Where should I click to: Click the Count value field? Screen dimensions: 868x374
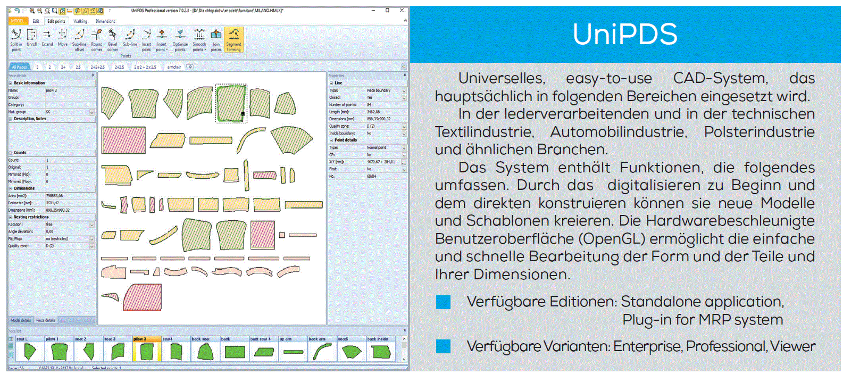pyautogui.click(x=70, y=160)
